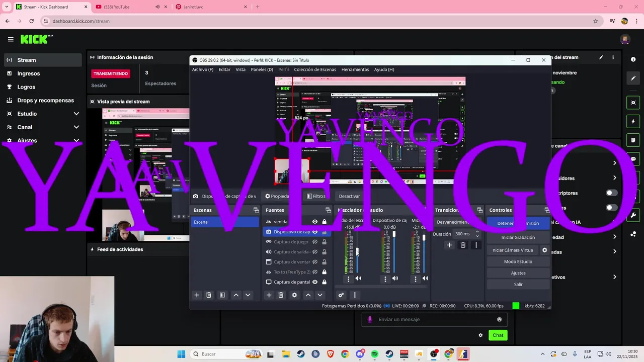Viewport: 644px width, 362px height.
Task: Open transition properties three-dot menu
Action: [x=476, y=245]
